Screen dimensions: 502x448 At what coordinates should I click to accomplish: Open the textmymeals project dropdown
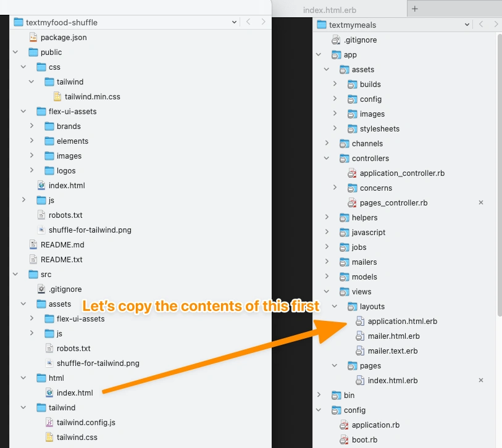[467, 25]
